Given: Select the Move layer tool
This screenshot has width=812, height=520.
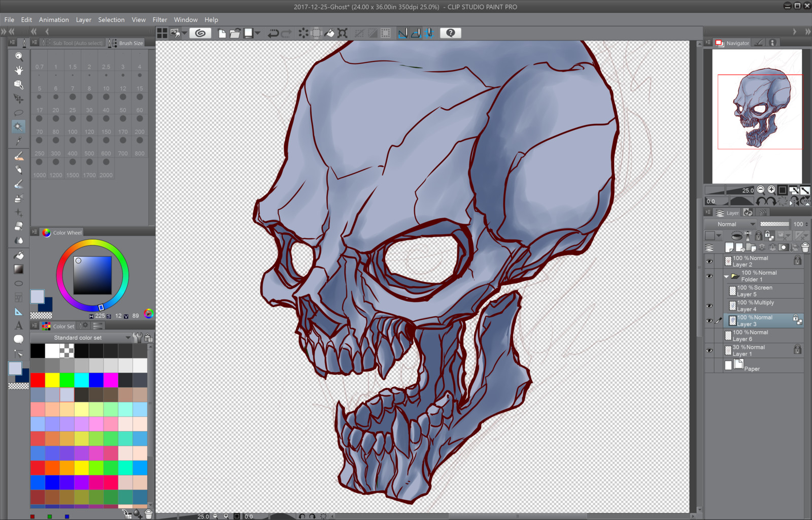Looking at the screenshot, I should [19, 98].
